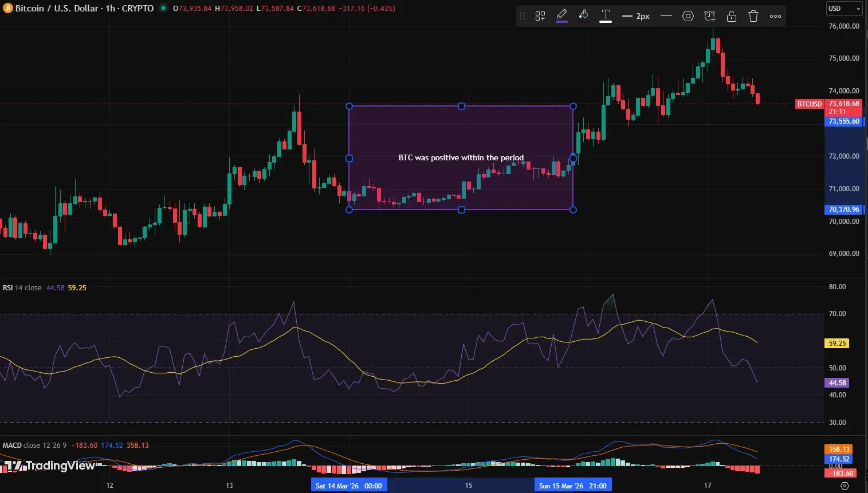The height and width of the screenshot is (493, 868).
Task: Click the rectangle's bottom-middle handle
Action: [461, 210]
